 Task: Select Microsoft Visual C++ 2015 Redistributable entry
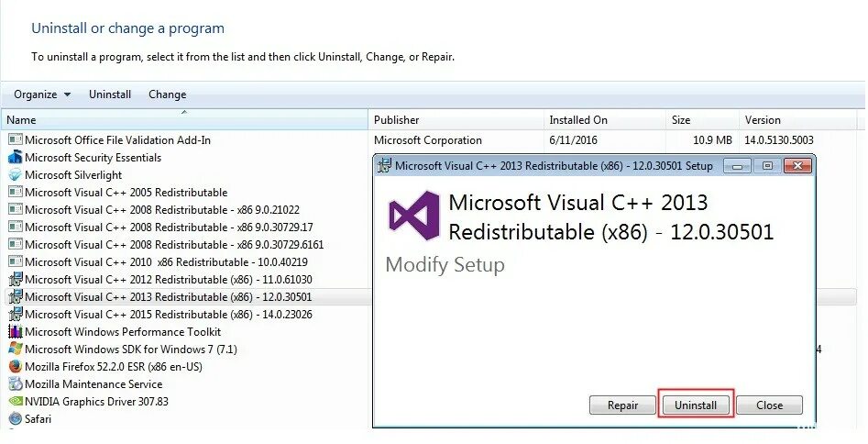(x=168, y=315)
